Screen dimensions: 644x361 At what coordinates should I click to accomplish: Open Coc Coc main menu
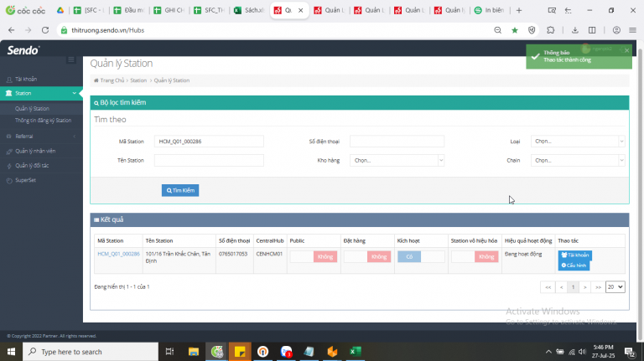[633, 30]
